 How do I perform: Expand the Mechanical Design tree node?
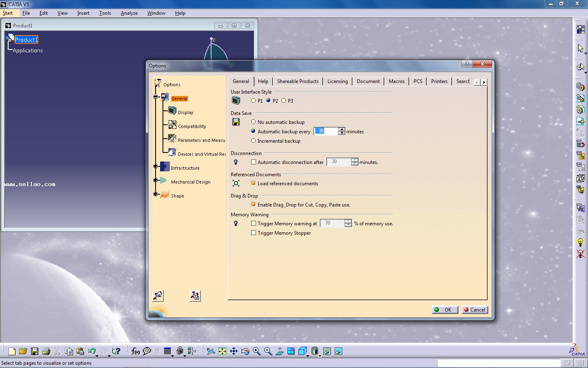point(156,180)
